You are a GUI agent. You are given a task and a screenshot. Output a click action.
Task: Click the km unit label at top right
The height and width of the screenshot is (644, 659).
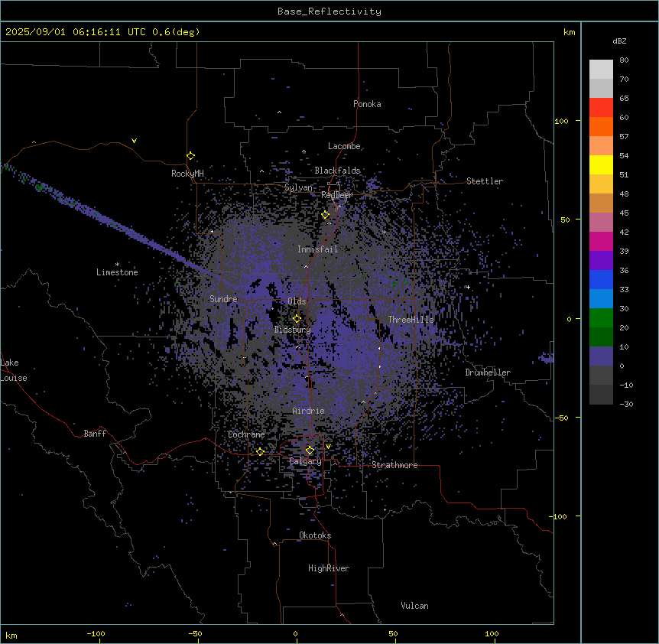pos(569,32)
